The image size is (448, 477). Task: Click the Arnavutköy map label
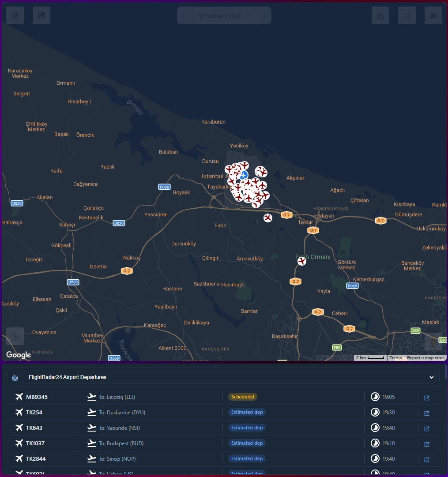[x=249, y=259]
